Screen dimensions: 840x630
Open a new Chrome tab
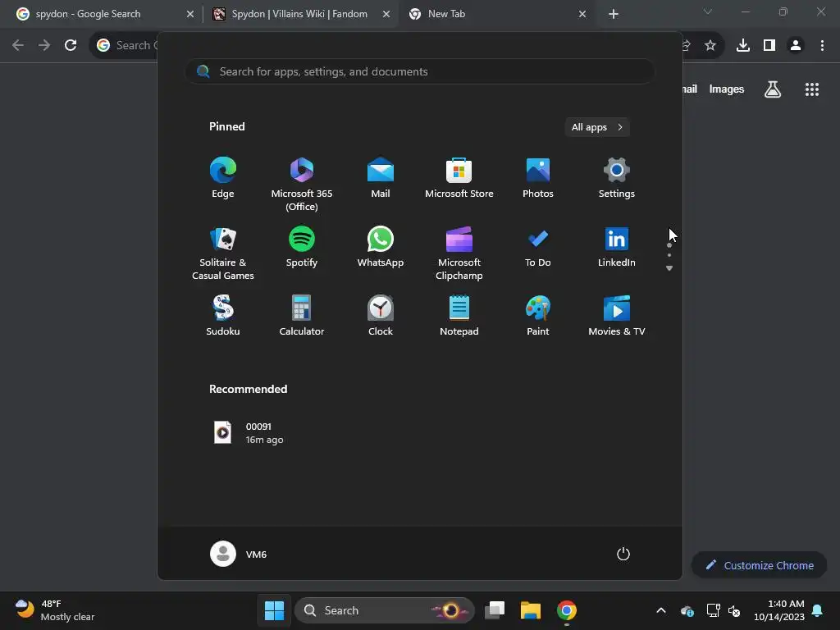[614, 14]
